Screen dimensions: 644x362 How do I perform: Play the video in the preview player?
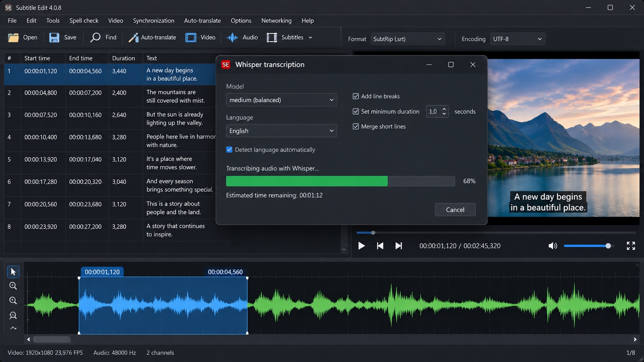[361, 246]
